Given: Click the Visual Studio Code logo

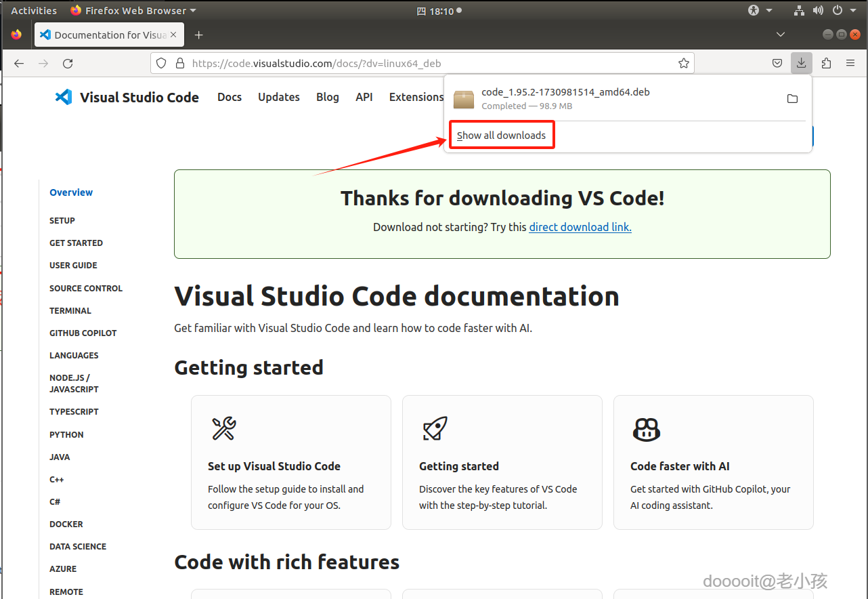Looking at the screenshot, I should pyautogui.click(x=127, y=98).
